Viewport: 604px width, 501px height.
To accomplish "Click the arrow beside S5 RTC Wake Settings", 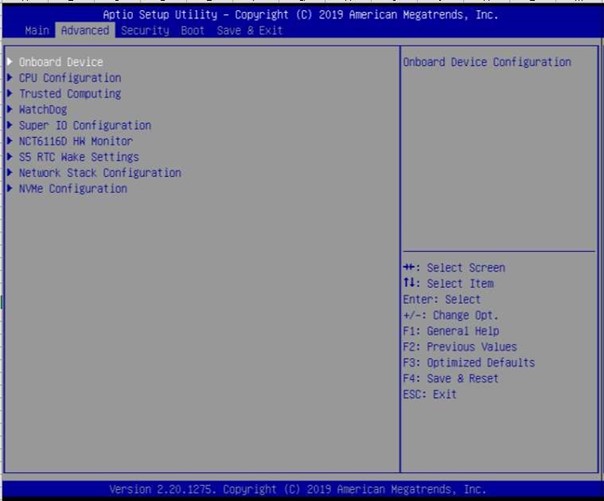I will click(x=10, y=157).
